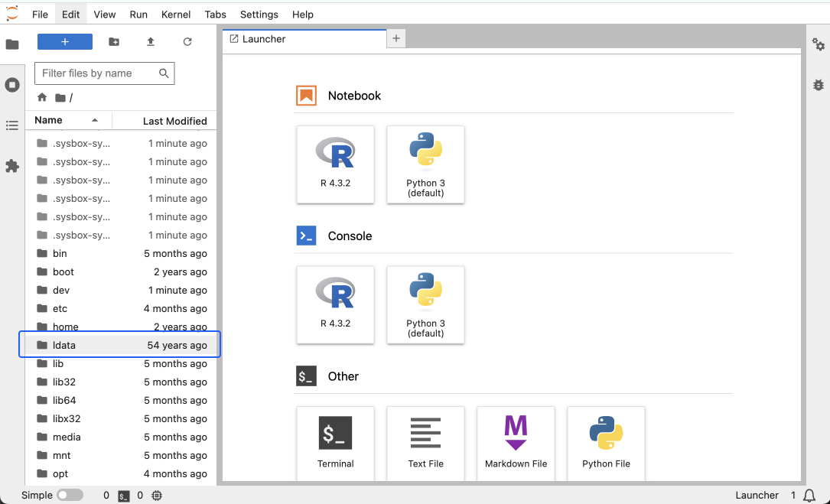The image size is (830, 504).
Task: Click the New Folder icon
Action: point(114,42)
